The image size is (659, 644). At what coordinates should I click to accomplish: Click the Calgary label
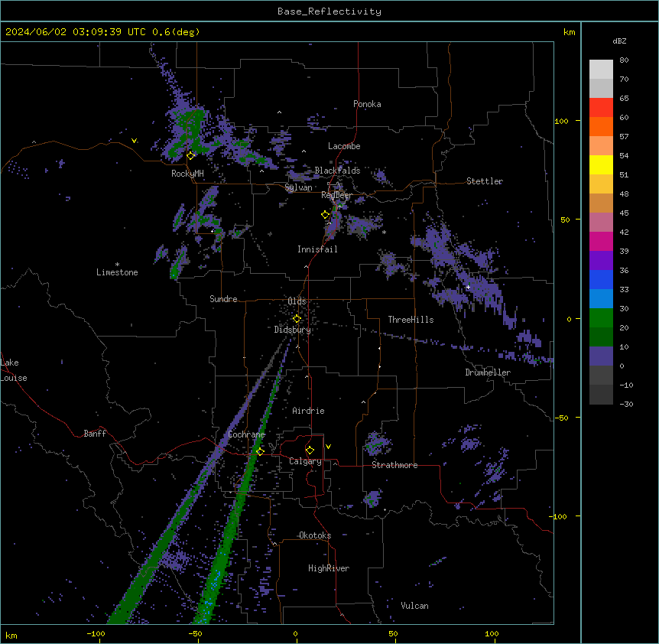(305, 461)
